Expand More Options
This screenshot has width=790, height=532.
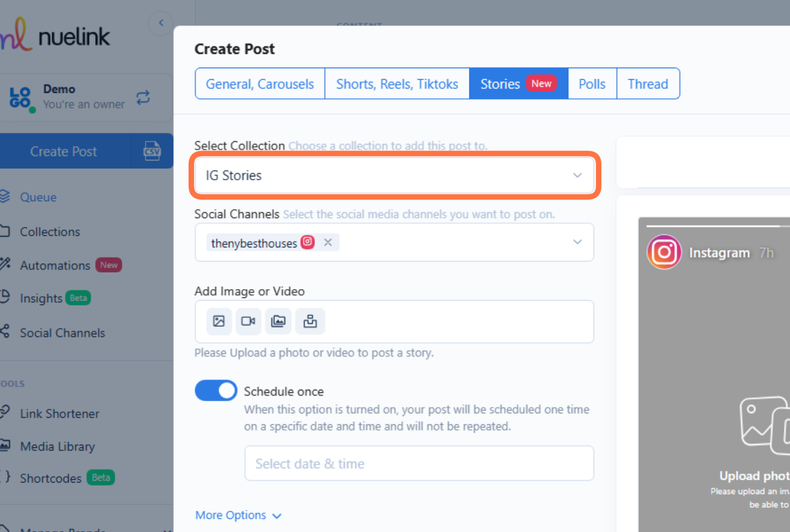tap(238, 515)
